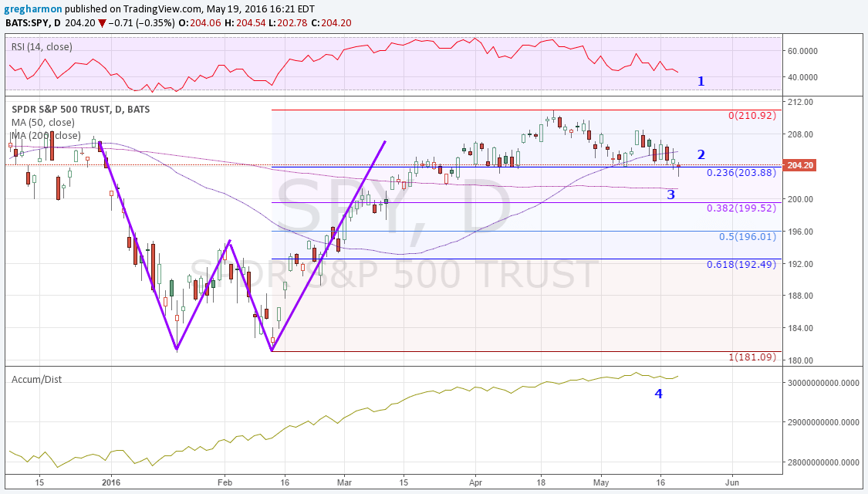Select the MA (50, close) indicator label
Screen dimensions: 868x494
pos(43,123)
